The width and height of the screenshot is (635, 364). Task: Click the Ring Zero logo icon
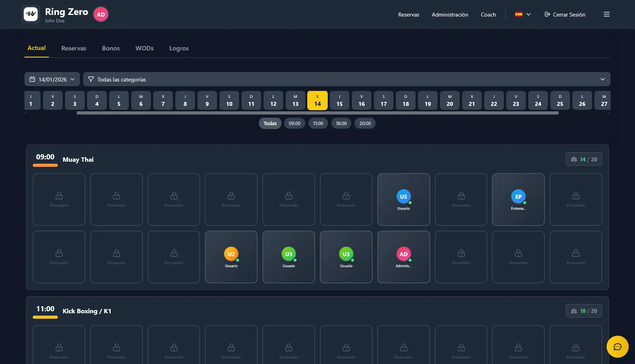(31, 14)
